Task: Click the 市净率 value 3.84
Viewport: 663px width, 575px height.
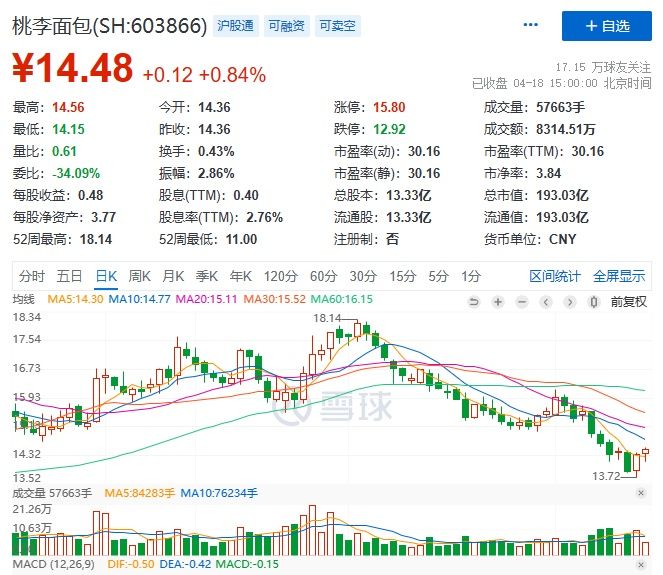Action: pos(548,173)
